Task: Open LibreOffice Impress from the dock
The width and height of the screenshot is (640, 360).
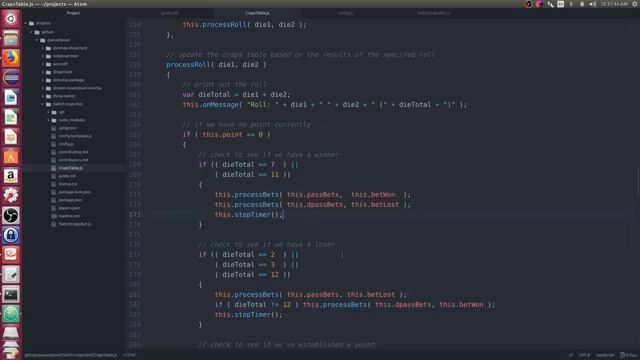Action: (11, 137)
